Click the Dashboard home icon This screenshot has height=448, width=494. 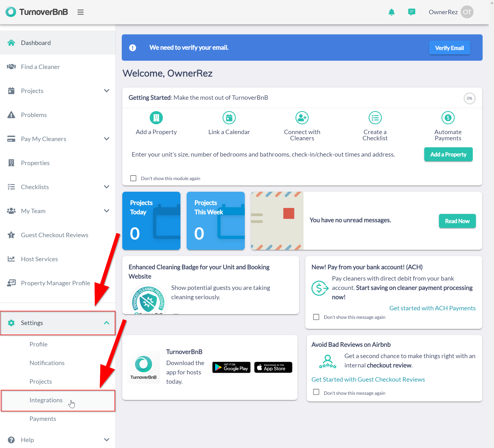[11, 43]
